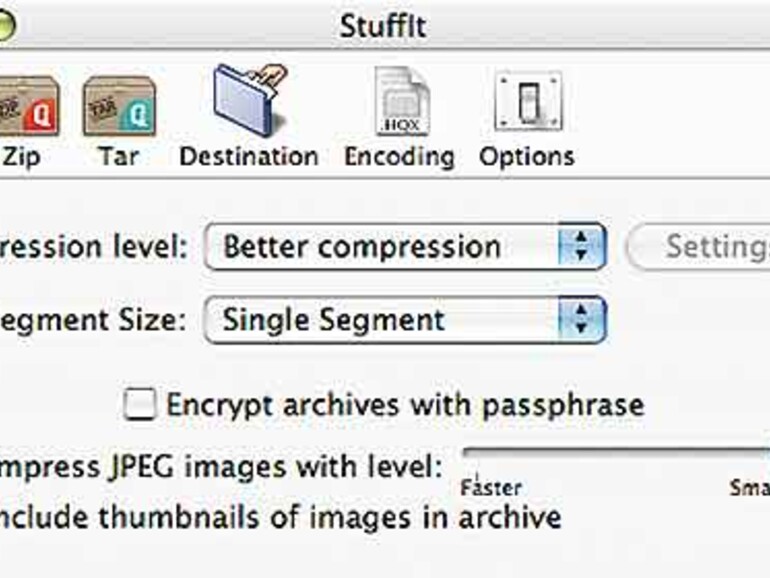Viewport: 770px width, 578px height.
Task: Enable the Encrypt archives with passphrase checkbox
Action: pos(139,405)
